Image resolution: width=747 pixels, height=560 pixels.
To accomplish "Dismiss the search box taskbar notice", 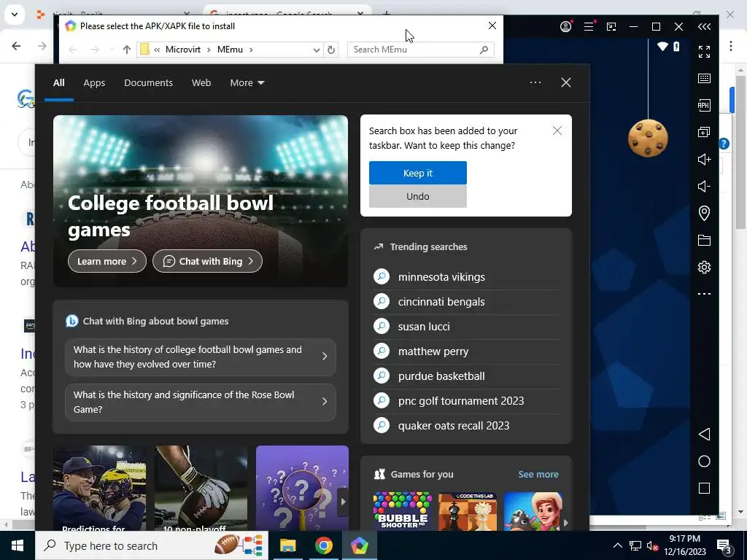I will [x=557, y=131].
